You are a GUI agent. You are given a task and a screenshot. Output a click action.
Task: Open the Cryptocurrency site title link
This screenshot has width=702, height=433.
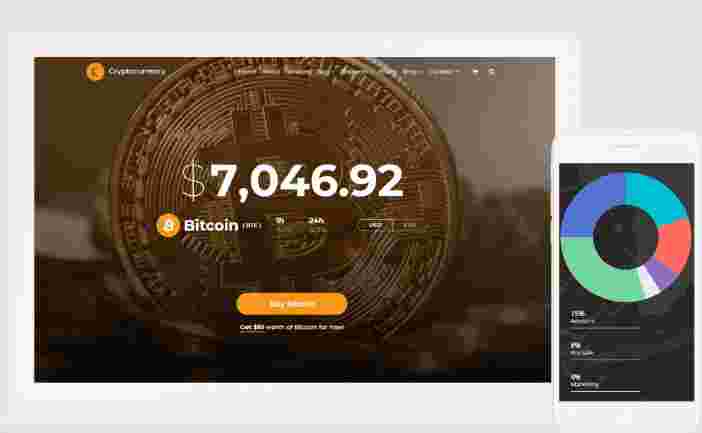click(137, 71)
